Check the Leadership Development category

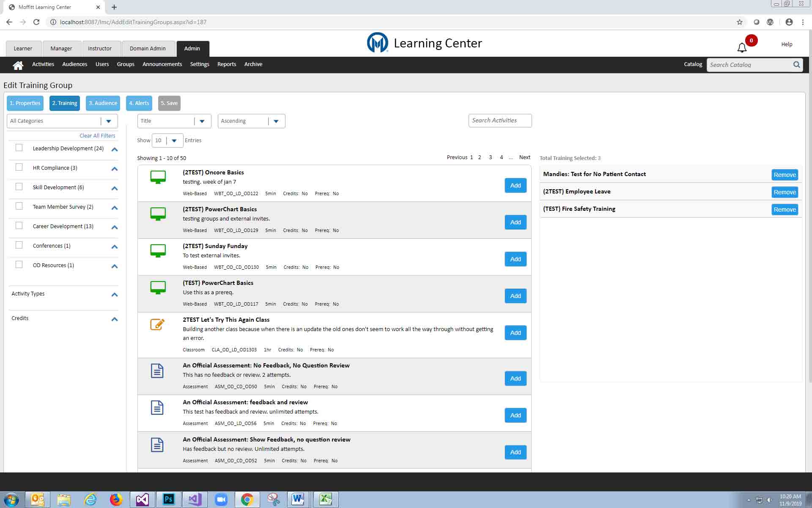tap(19, 148)
